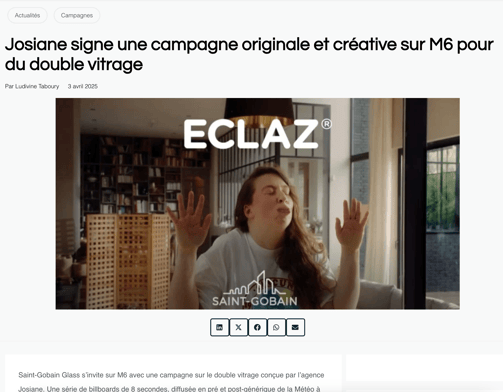
Task: Click the Josiane campaign headline
Action: [249, 54]
